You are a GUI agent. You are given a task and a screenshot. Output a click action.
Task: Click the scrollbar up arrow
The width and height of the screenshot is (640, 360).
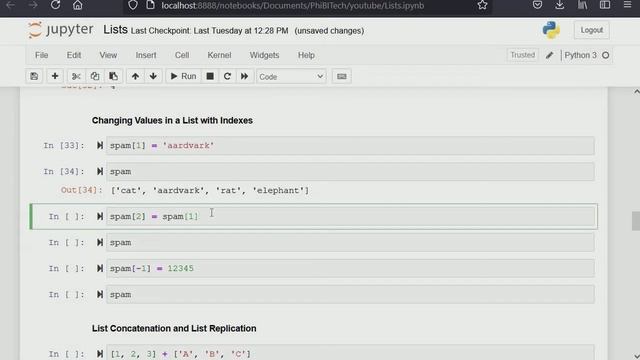636,92
